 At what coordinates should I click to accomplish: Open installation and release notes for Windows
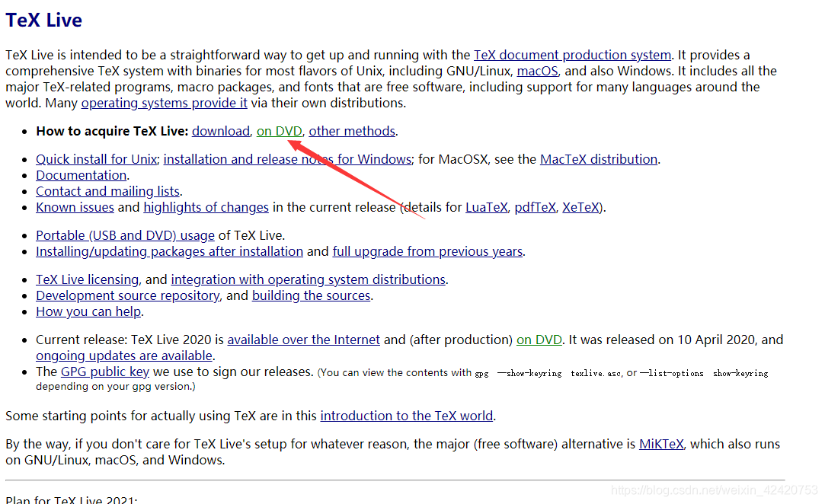(x=287, y=159)
